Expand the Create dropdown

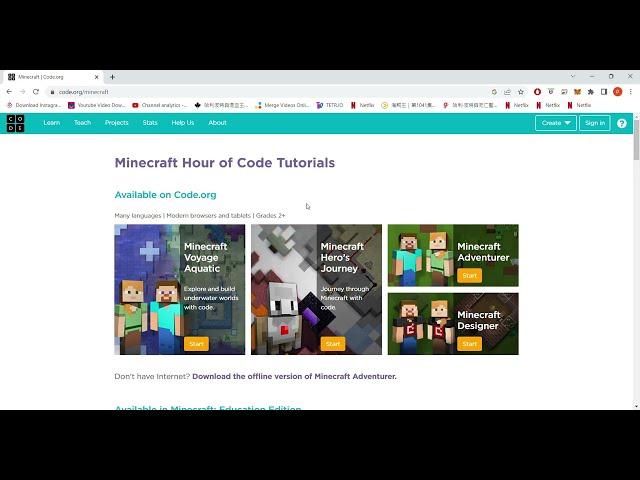coord(556,123)
